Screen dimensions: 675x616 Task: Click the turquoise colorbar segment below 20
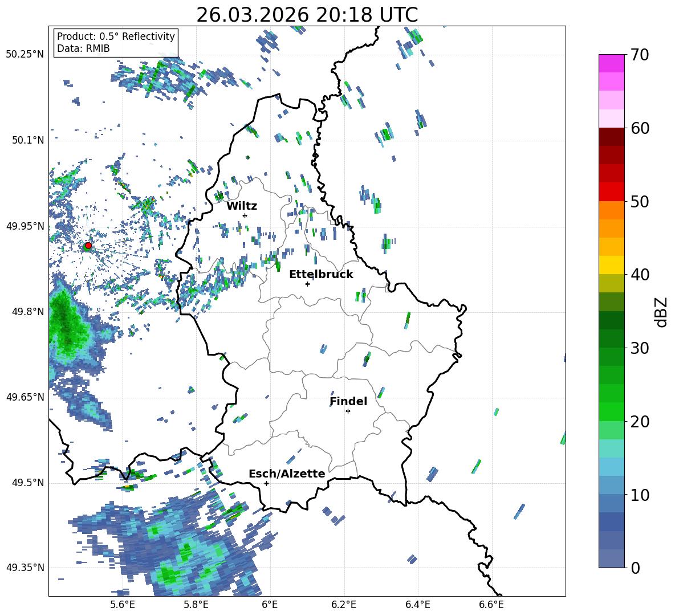point(611,448)
